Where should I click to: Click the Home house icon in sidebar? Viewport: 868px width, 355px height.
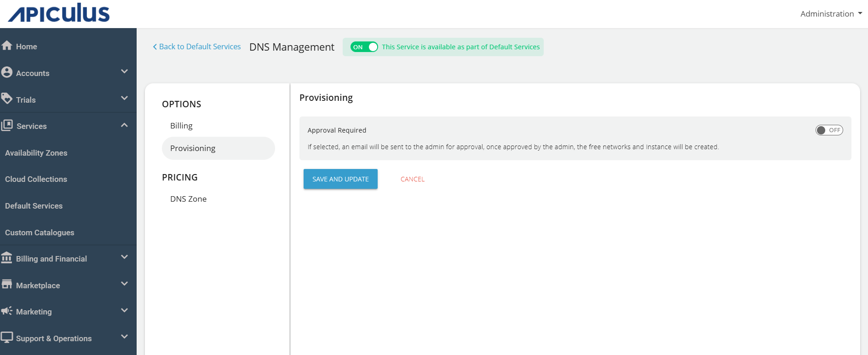7,46
